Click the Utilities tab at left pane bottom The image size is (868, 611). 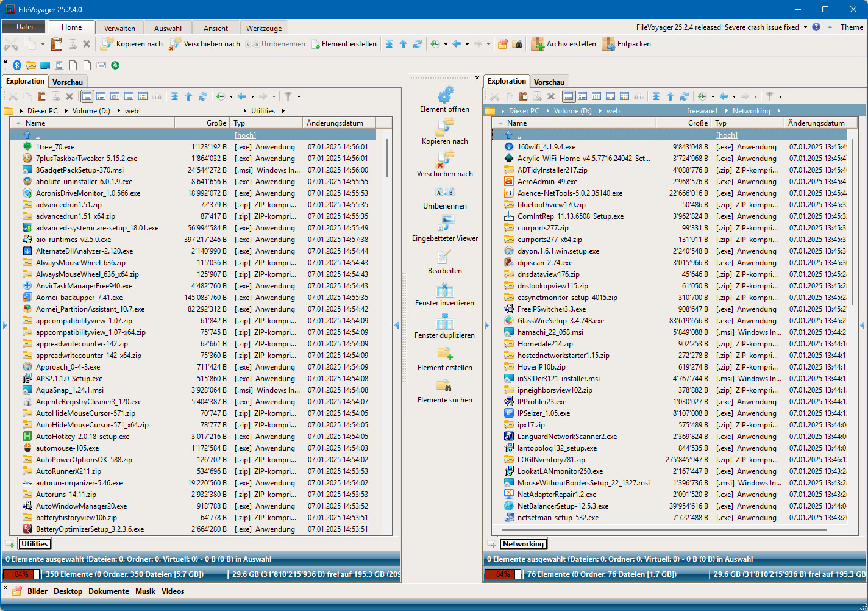click(34, 544)
